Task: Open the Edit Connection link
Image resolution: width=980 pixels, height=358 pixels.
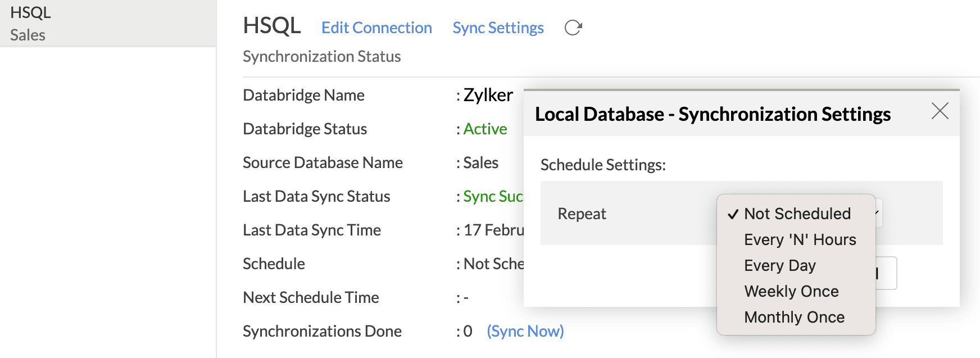Action: 376,28
